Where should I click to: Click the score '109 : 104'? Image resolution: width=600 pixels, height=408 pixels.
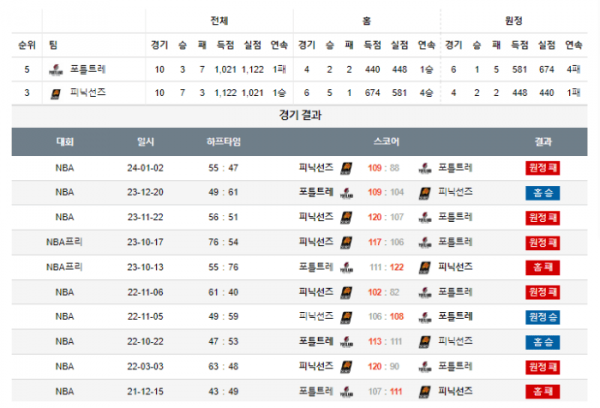click(386, 192)
